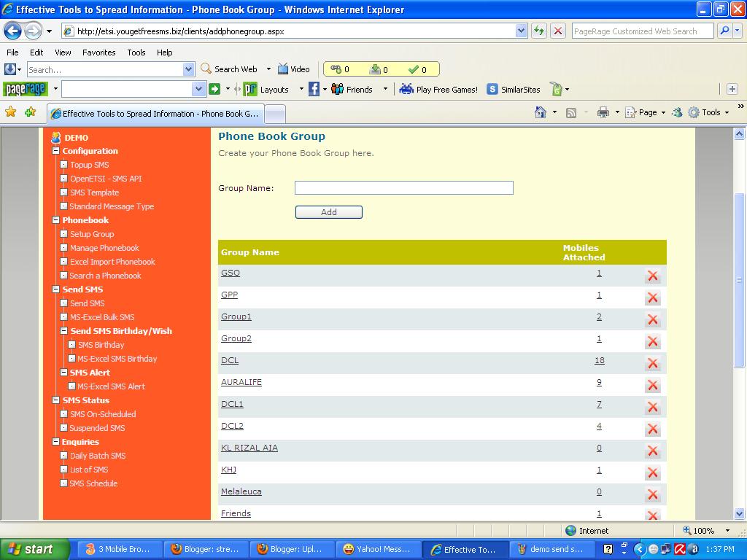Collapse the SMS Status tree node

[x=55, y=400]
